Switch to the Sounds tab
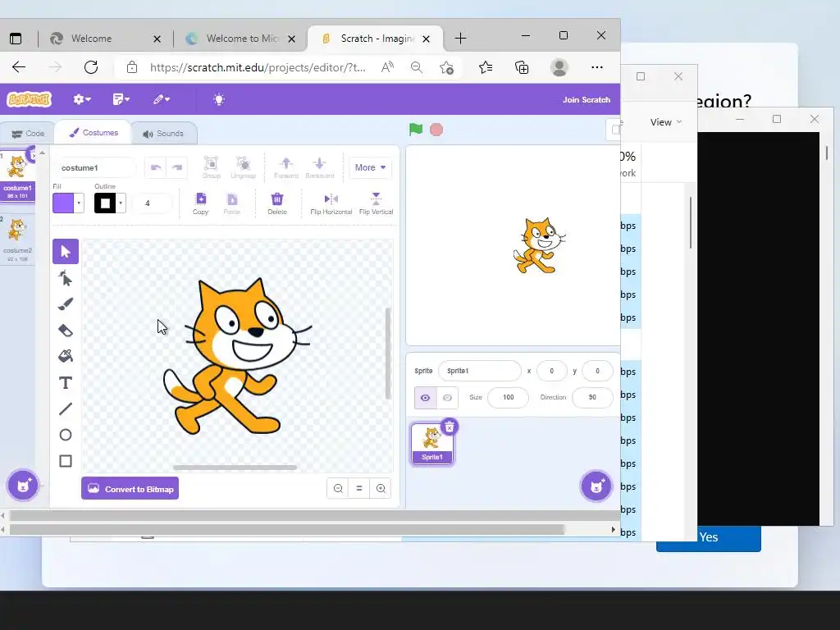Screen dimensions: 840x630 pyautogui.click(x=163, y=134)
